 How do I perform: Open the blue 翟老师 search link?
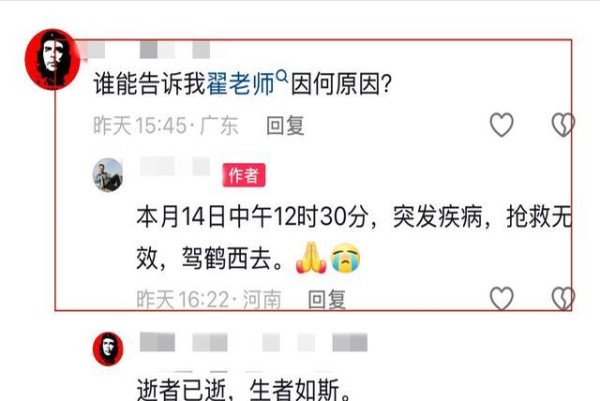241,83
